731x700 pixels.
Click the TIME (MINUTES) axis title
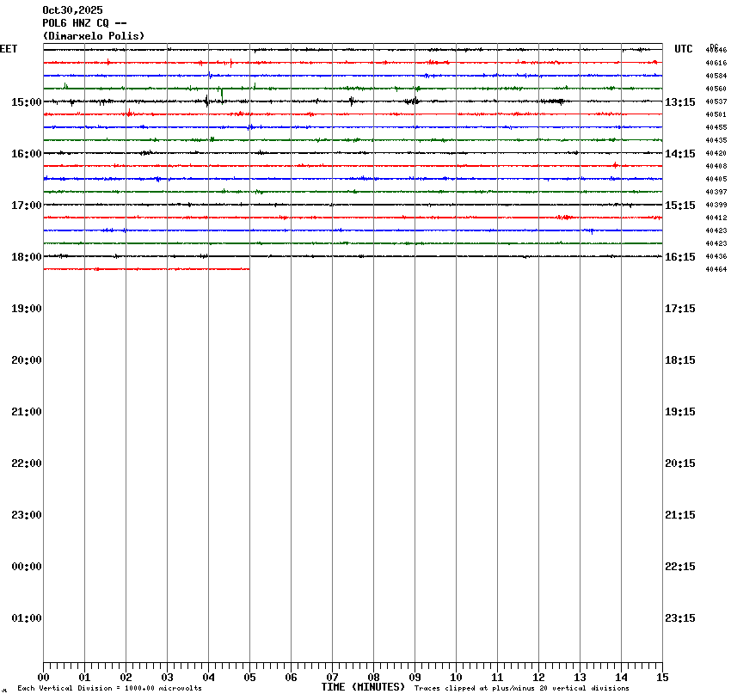click(363, 687)
